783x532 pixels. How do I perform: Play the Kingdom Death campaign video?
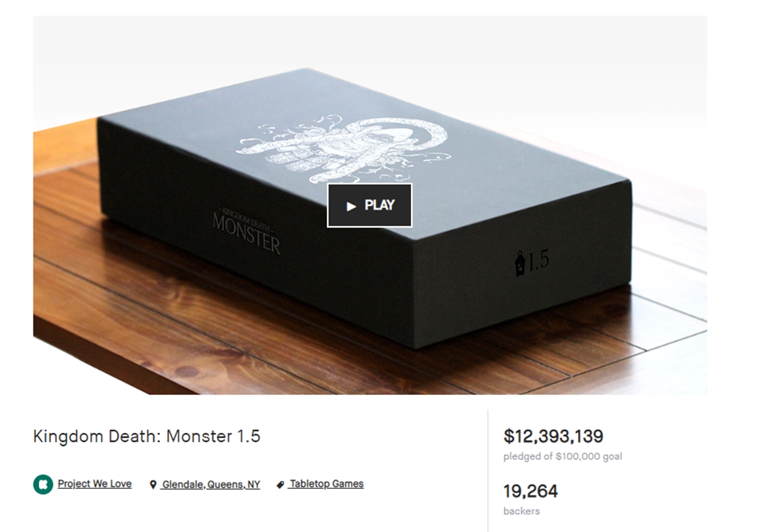pos(369,205)
